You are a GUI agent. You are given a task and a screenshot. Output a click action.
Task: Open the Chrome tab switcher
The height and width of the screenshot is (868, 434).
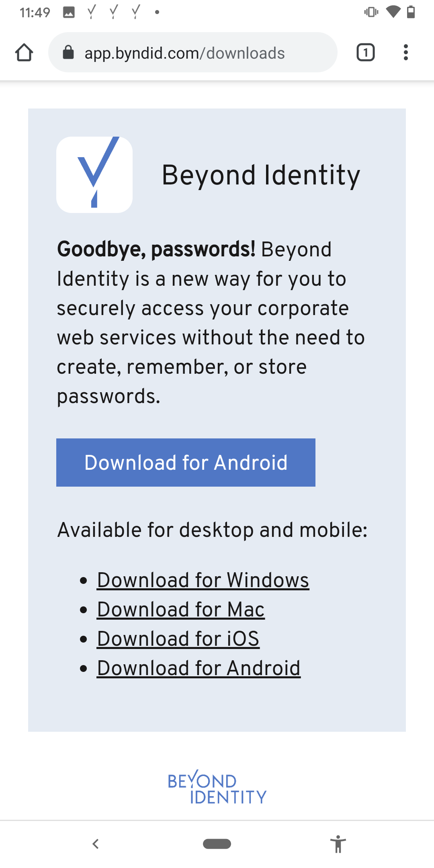[x=365, y=52]
